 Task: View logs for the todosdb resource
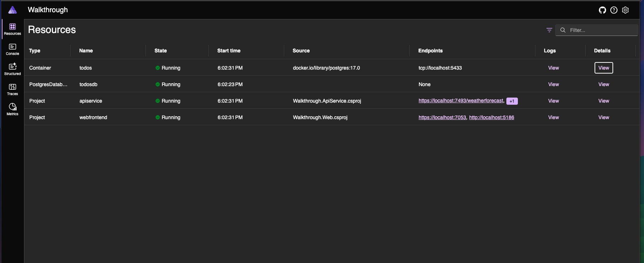553,84
